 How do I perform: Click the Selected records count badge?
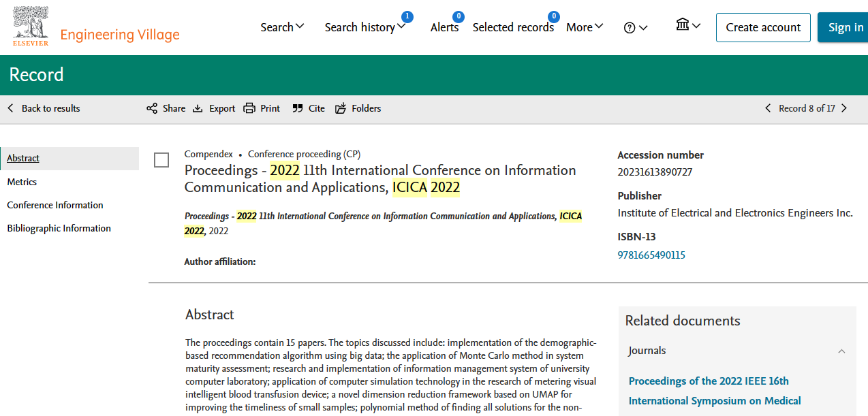[x=554, y=16]
